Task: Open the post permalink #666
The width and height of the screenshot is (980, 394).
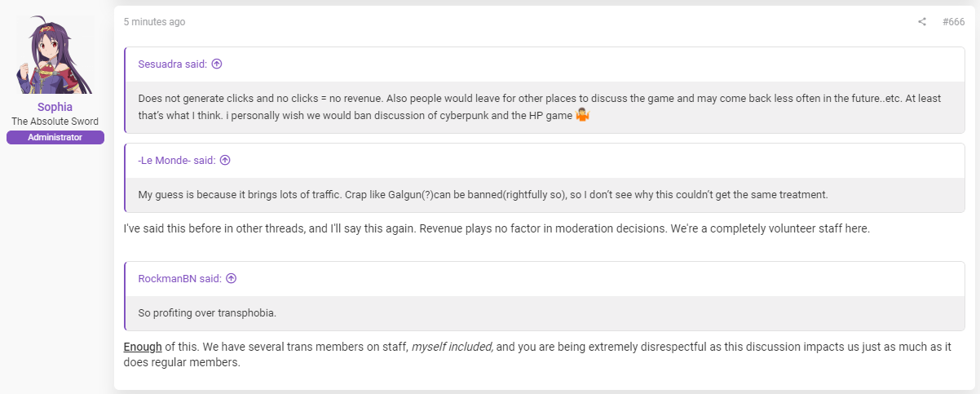Action: click(954, 22)
